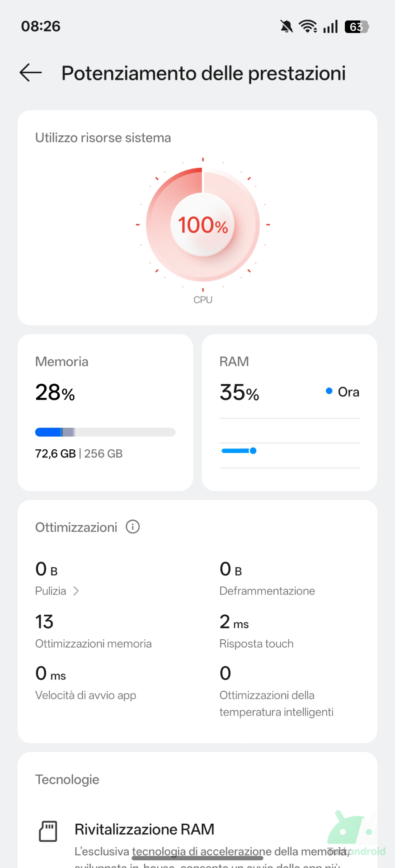Tap the Deframmentazione stat label

click(x=267, y=591)
